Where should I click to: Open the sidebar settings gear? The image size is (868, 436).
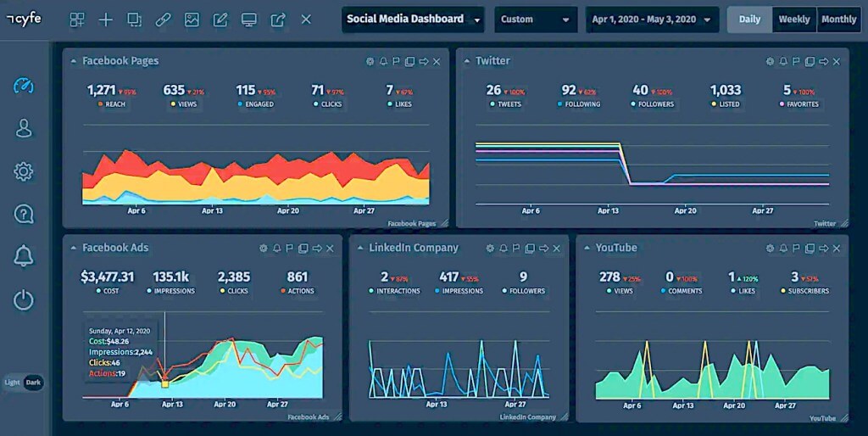(23, 171)
